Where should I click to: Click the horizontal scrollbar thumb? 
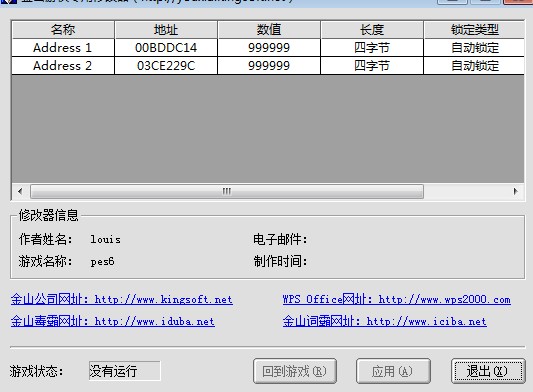pyautogui.click(x=227, y=191)
